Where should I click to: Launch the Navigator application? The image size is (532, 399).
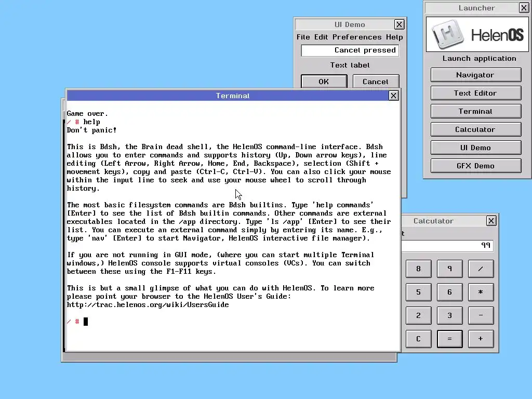tap(476, 75)
